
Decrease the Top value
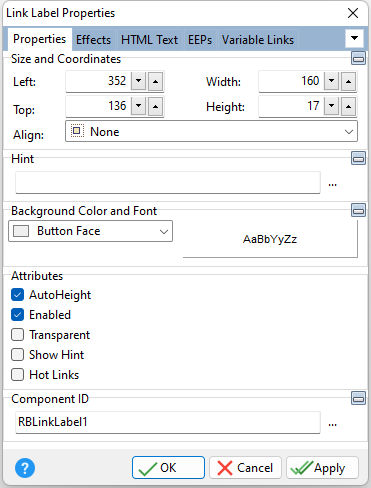pyautogui.click(x=139, y=106)
